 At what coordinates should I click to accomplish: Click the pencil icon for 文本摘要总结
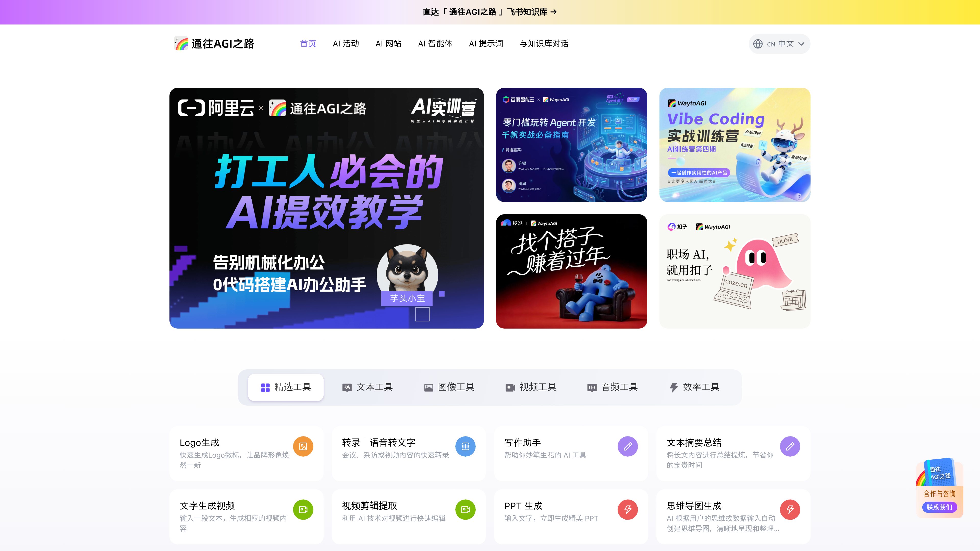(x=790, y=446)
